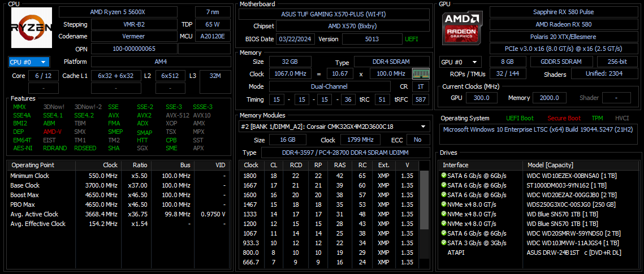Click status icon for WDC WD20EZAZ drive
Screen dimensions: 644x274
[444, 194]
